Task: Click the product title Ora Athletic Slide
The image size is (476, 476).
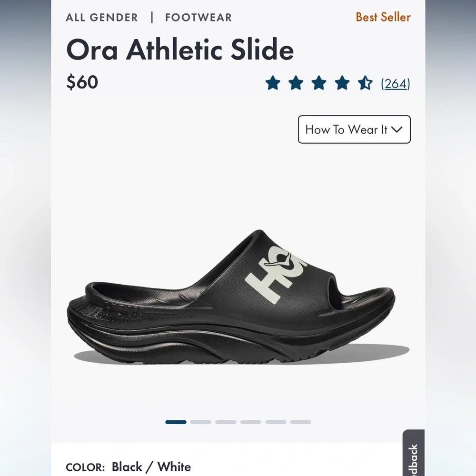Action: point(180,49)
